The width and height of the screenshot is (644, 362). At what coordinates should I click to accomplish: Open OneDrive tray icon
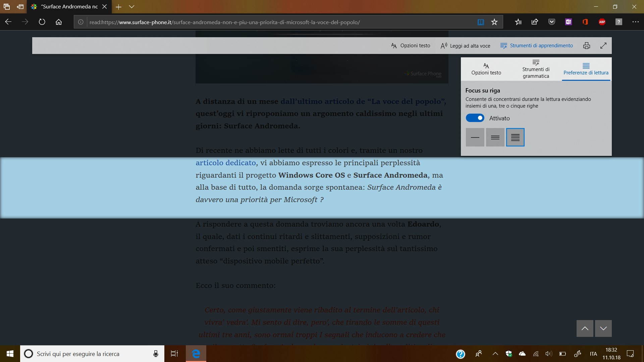tap(522, 354)
